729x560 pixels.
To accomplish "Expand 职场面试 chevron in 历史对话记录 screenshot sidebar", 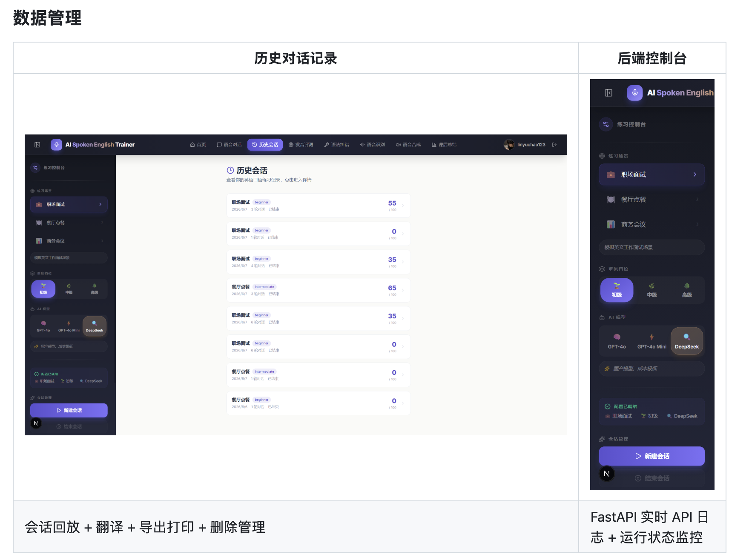I will click(x=100, y=204).
